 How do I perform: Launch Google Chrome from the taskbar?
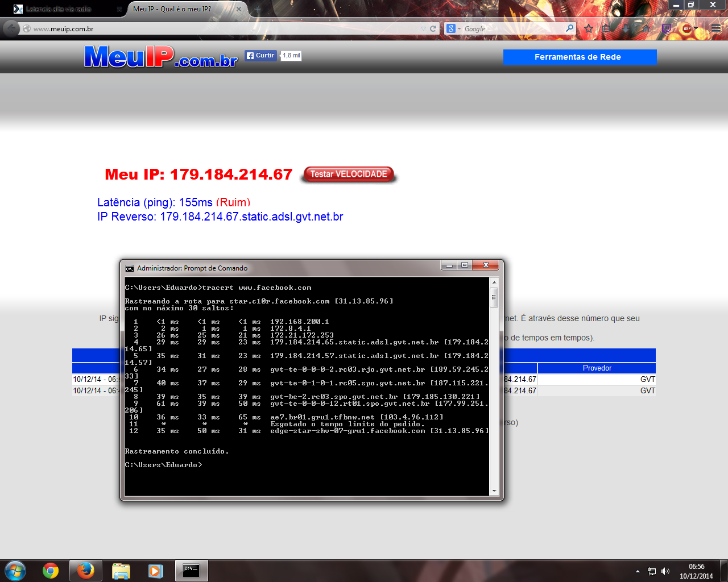[x=51, y=571]
